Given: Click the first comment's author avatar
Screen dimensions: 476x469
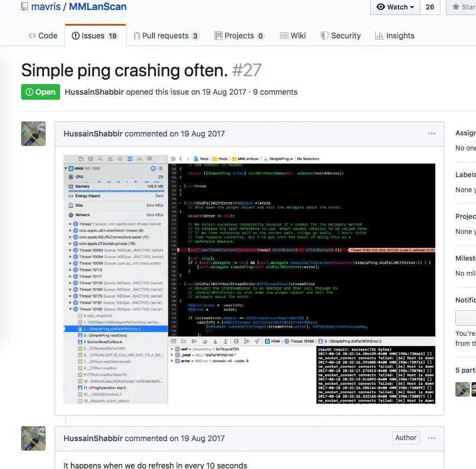Looking at the screenshot, I should (33, 134).
